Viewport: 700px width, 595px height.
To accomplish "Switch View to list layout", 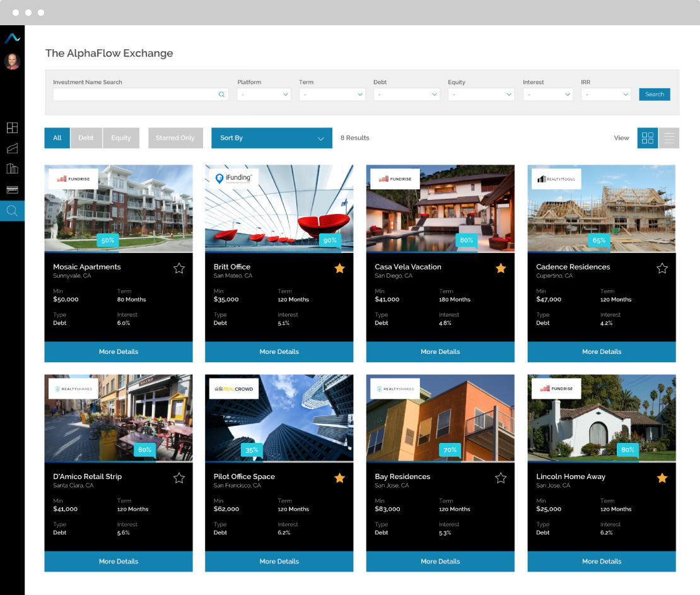I will pos(670,138).
